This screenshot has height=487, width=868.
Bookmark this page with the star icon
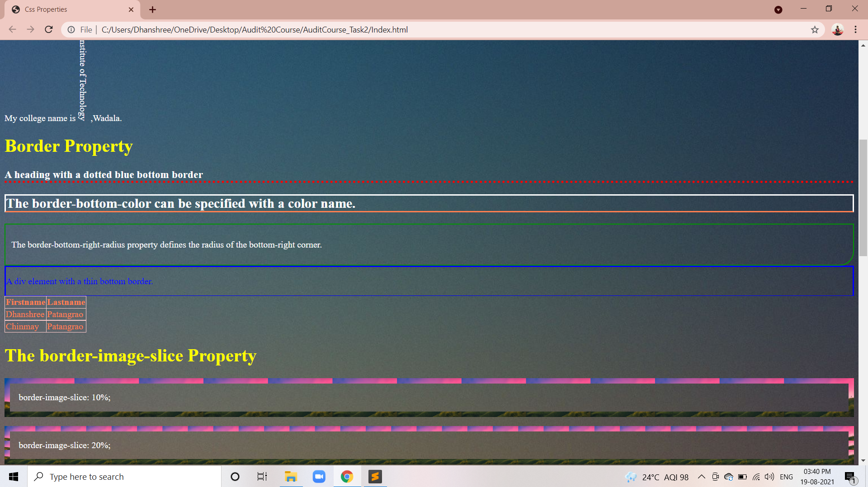pyautogui.click(x=815, y=30)
